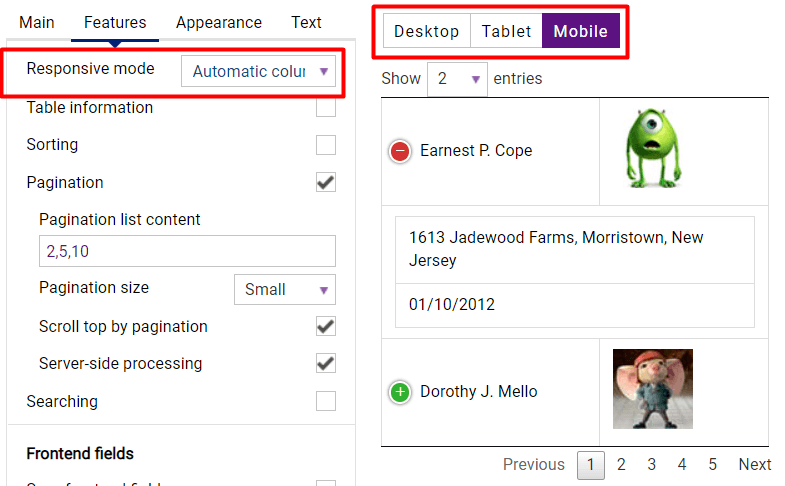
Task: Uncheck the Pagination checkbox
Action: [326, 182]
